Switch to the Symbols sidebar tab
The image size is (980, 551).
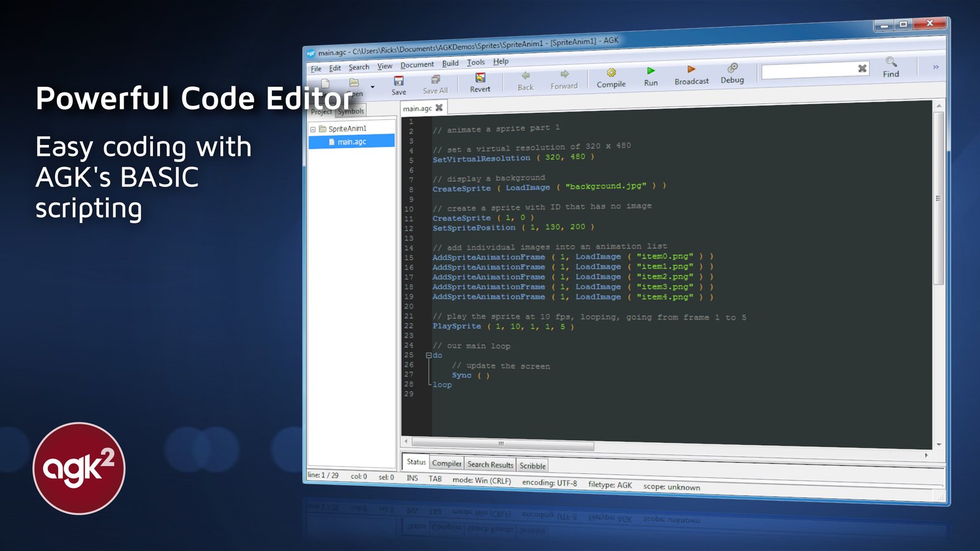[351, 111]
